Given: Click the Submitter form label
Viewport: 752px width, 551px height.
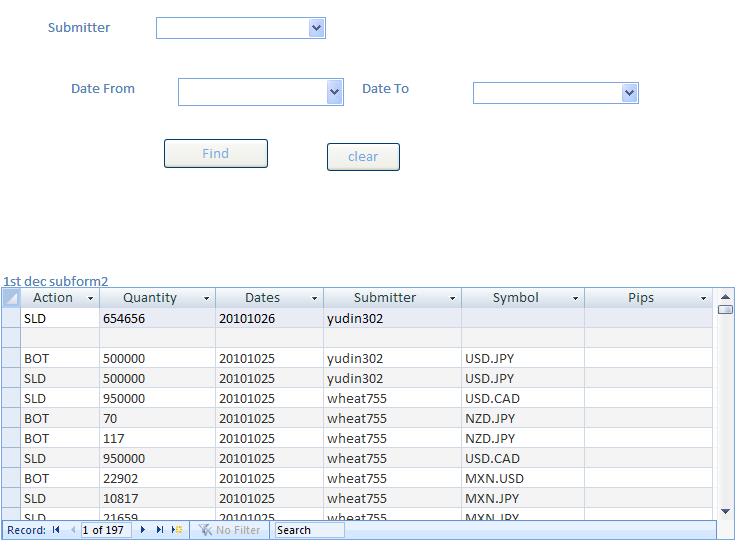Looking at the screenshot, I should point(79,27).
